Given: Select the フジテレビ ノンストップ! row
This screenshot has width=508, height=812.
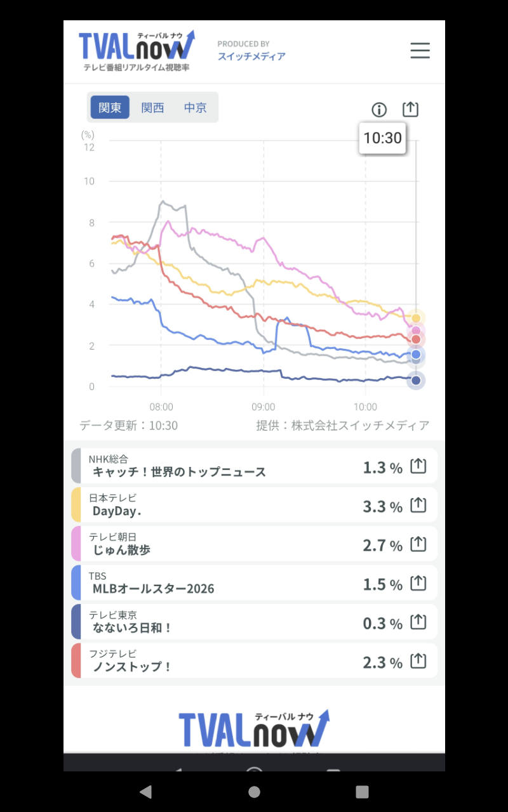Looking at the screenshot, I should pyautogui.click(x=254, y=661).
